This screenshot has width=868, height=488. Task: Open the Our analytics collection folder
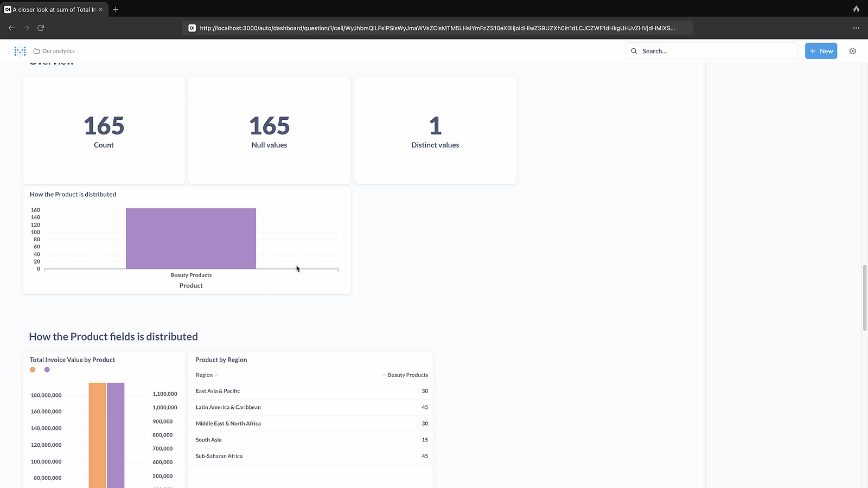click(54, 51)
